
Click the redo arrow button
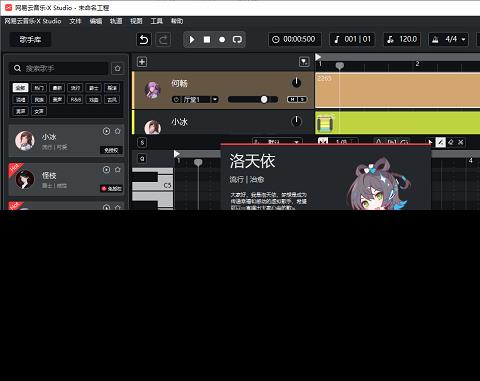coord(163,40)
